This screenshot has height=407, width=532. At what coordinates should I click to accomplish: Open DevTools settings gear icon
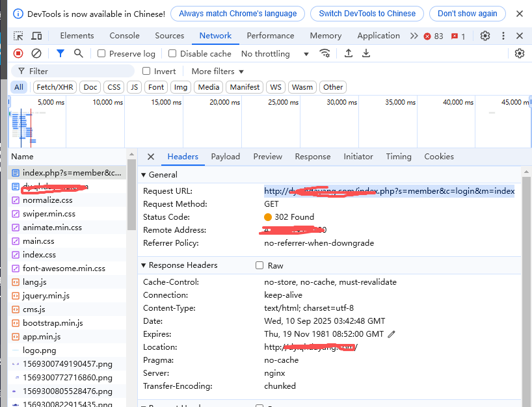click(485, 36)
